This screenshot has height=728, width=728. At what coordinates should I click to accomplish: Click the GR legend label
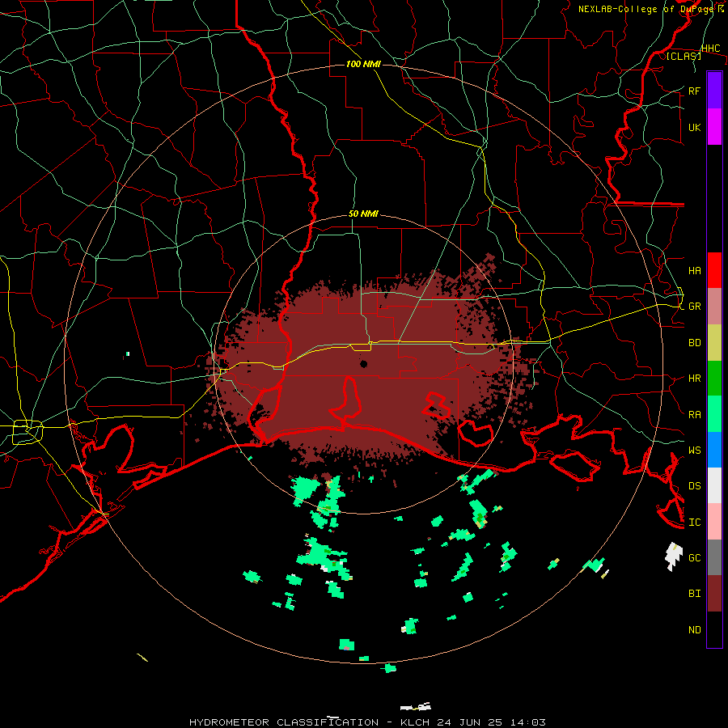694,307
